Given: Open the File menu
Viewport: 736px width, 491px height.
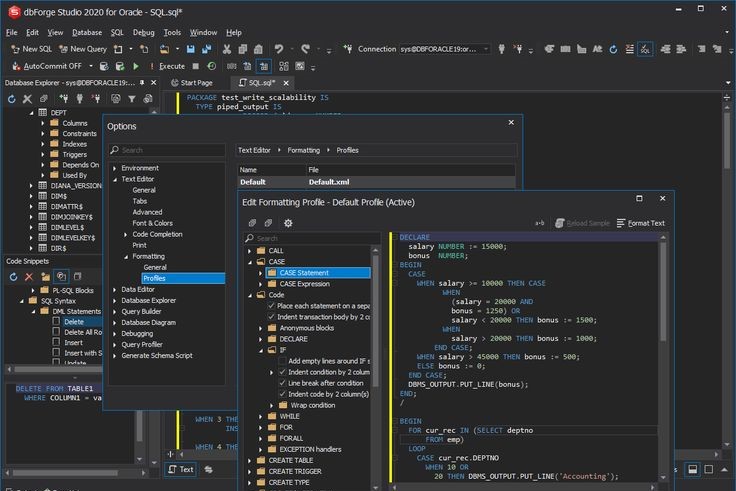Looking at the screenshot, I should click(x=12, y=32).
